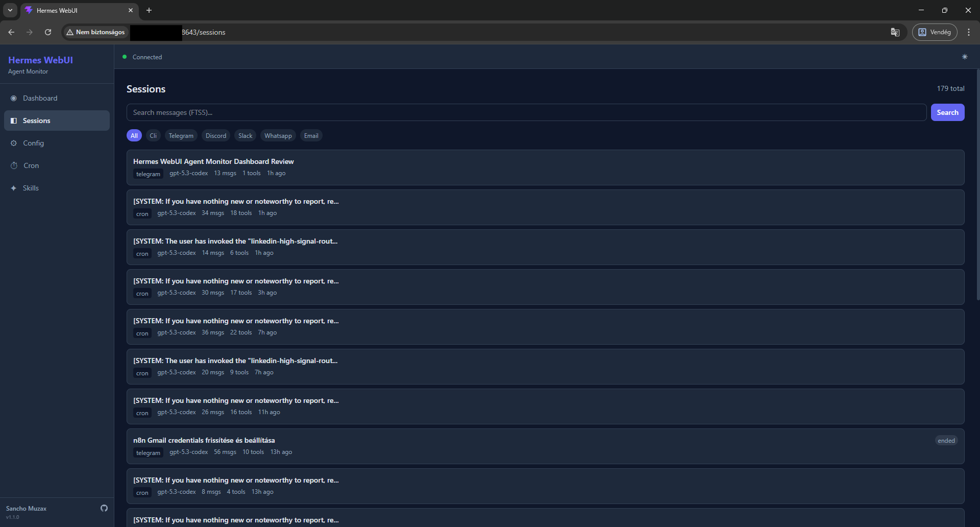980x527 pixels.
Task: Open a new browser tab
Action: (149, 10)
